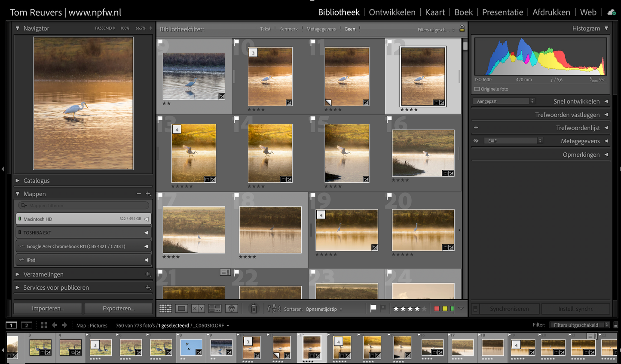
Task: Select main window display 1
Action: (12, 325)
